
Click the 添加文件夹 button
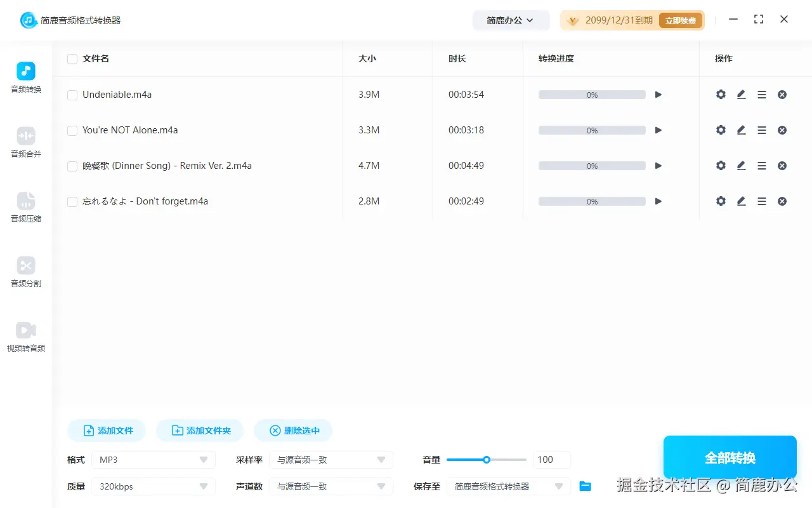200,431
